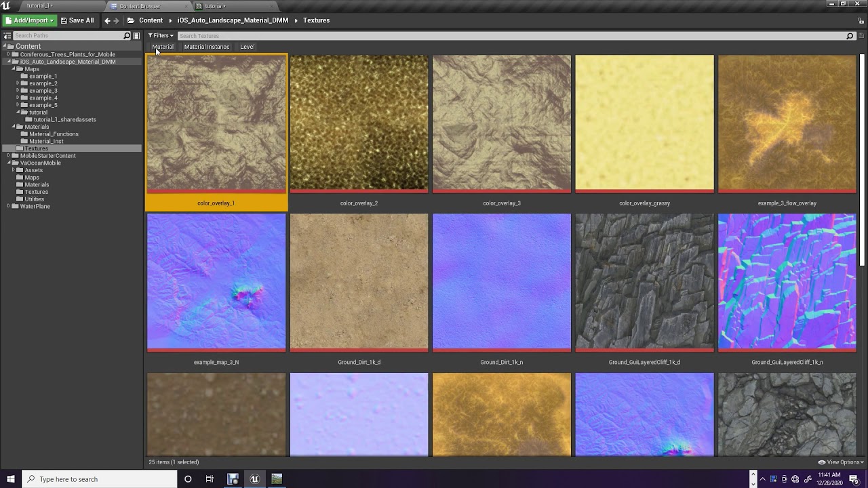Open the path picker folder icon

pos(131,20)
